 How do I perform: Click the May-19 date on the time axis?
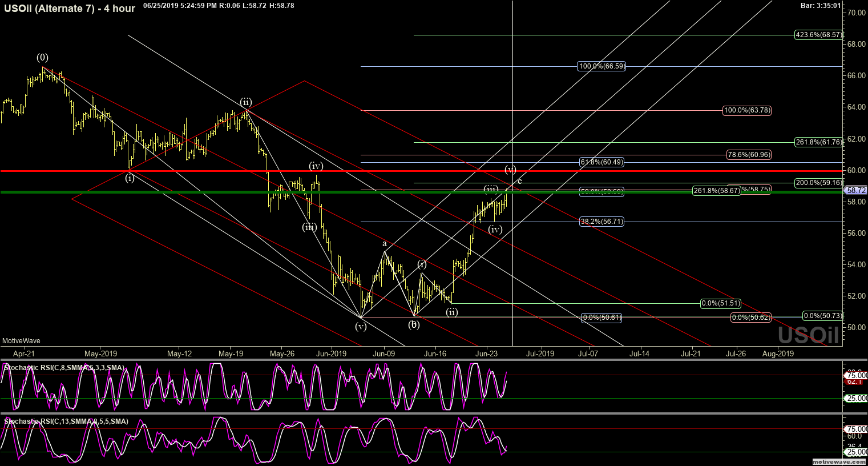point(231,353)
